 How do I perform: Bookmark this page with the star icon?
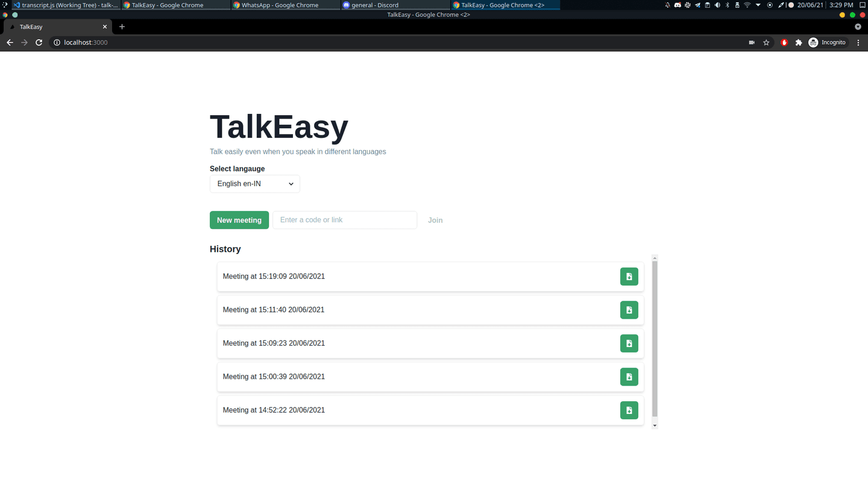coord(766,43)
